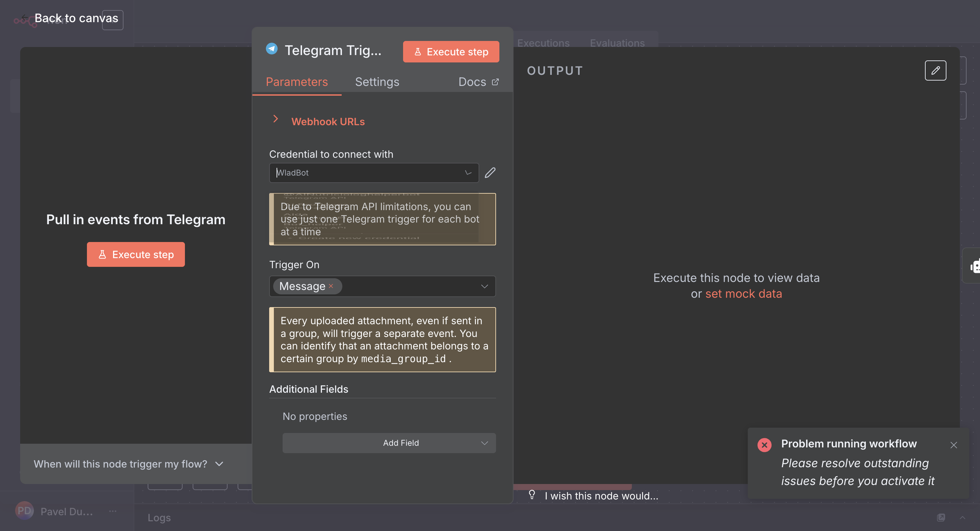Click the lightbulb feedback icon

pyautogui.click(x=532, y=494)
